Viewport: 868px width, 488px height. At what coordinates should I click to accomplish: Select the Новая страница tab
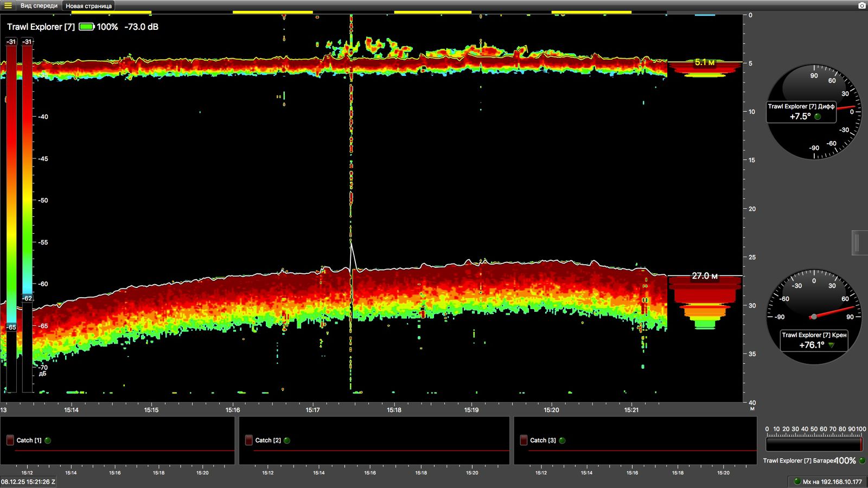(x=88, y=6)
